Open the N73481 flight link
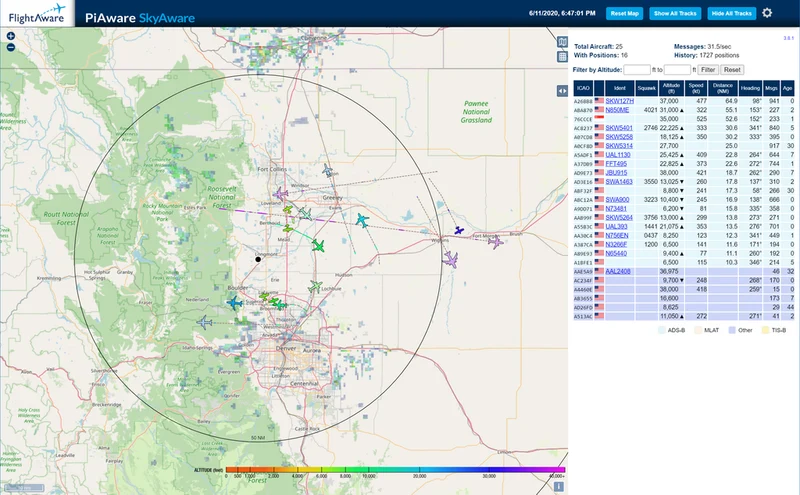The height and width of the screenshot is (495, 800). pos(616,209)
